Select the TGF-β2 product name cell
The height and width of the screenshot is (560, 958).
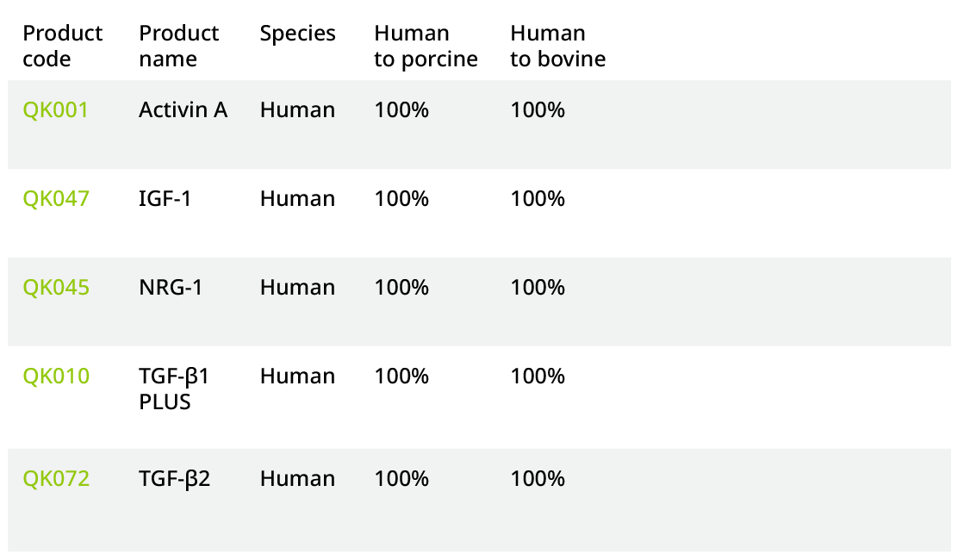tap(174, 479)
